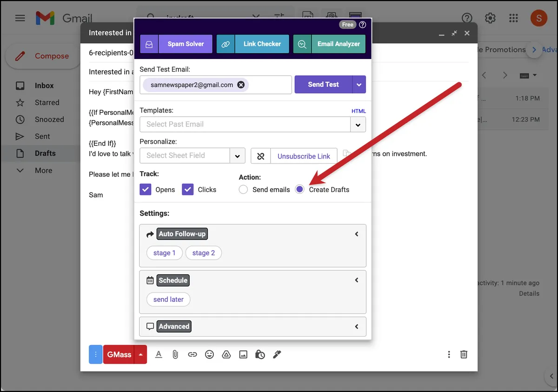This screenshot has width=558, height=392.
Task: Open the Select Sheet Field dropdown
Action: (238, 156)
